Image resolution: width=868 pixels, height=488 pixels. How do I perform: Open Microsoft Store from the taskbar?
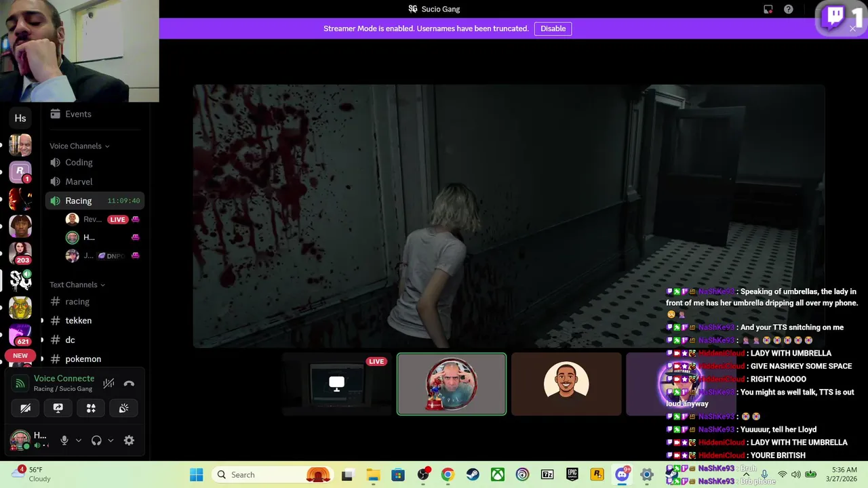(398, 474)
